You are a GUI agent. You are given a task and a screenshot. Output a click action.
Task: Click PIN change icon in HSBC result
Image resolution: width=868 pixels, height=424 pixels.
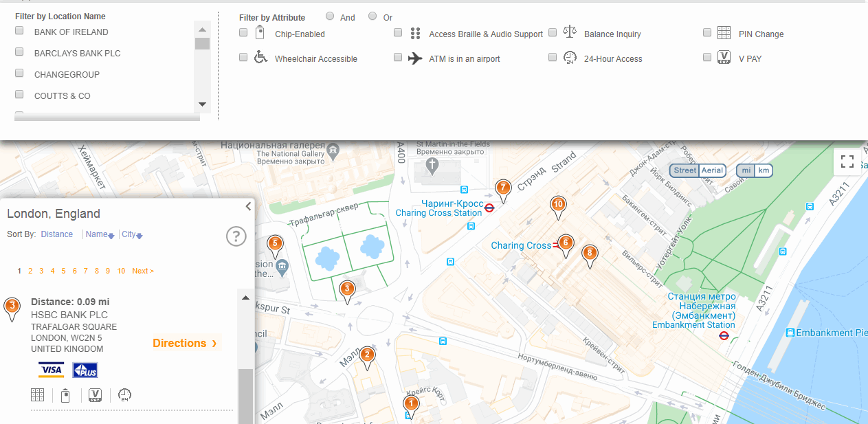click(38, 395)
